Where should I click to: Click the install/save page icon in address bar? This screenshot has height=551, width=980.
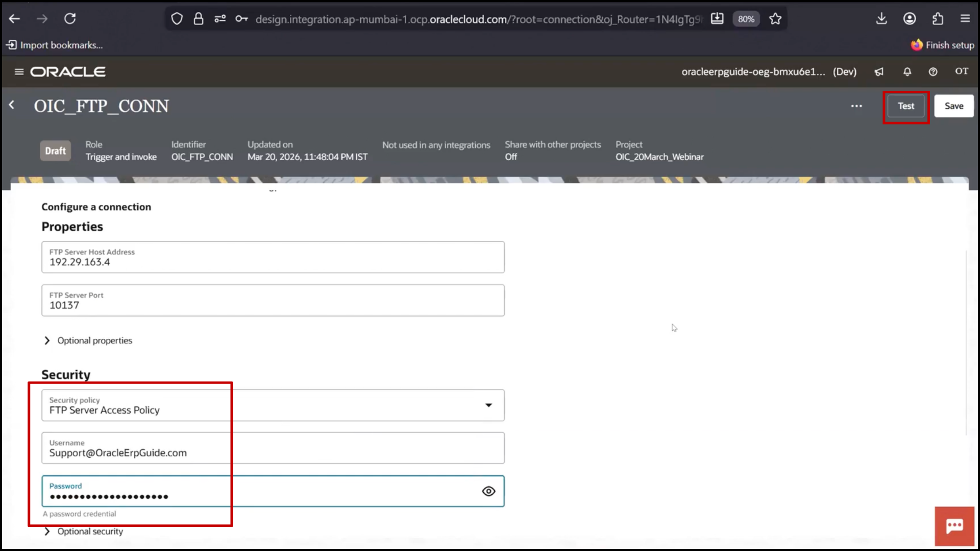(717, 19)
